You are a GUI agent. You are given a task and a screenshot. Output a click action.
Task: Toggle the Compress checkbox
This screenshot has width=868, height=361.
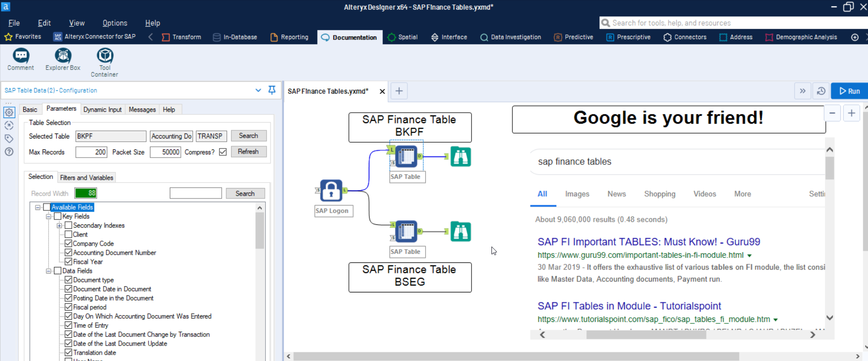coord(223,152)
